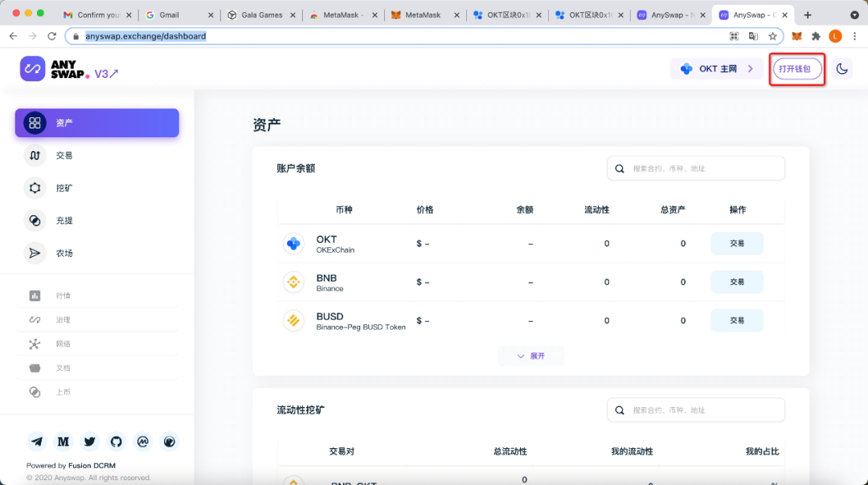Close the Gmail tab

pyautogui.click(x=211, y=15)
